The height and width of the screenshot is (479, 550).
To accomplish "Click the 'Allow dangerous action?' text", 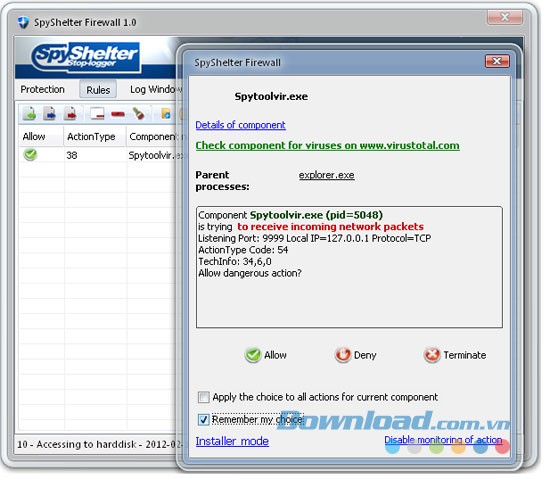I will point(250,273).
